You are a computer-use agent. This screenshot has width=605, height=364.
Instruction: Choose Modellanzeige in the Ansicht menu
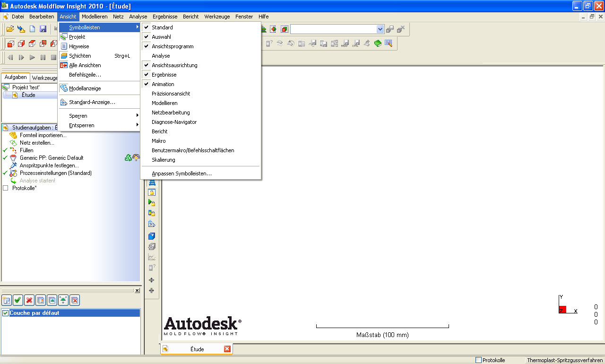click(99, 88)
